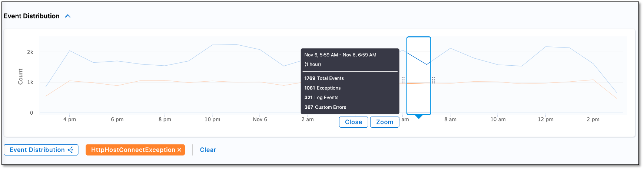Click the 12 pm label on time axis
The height and width of the screenshot is (170, 644).
[545, 120]
